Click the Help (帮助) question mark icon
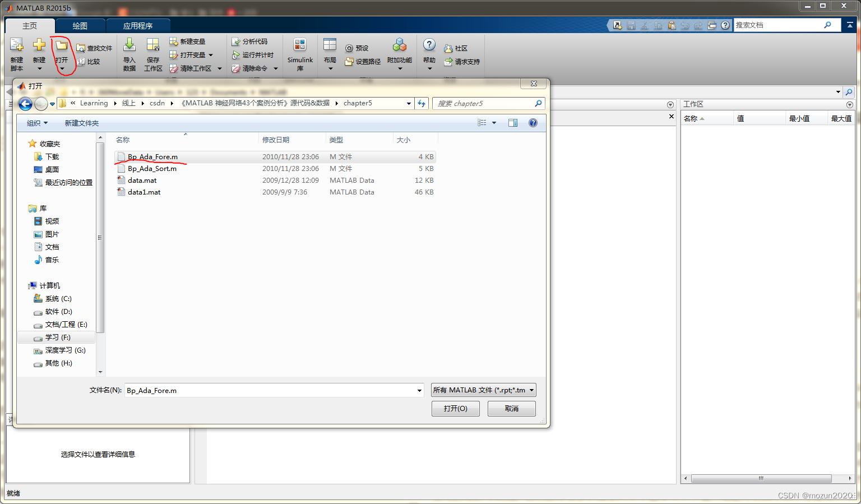 pyautogui.click(x=429, y=45)
